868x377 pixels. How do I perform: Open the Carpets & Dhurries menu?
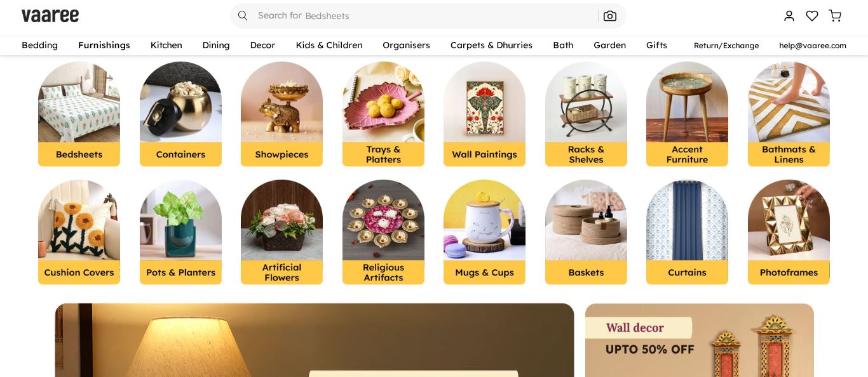pos(491,45)
